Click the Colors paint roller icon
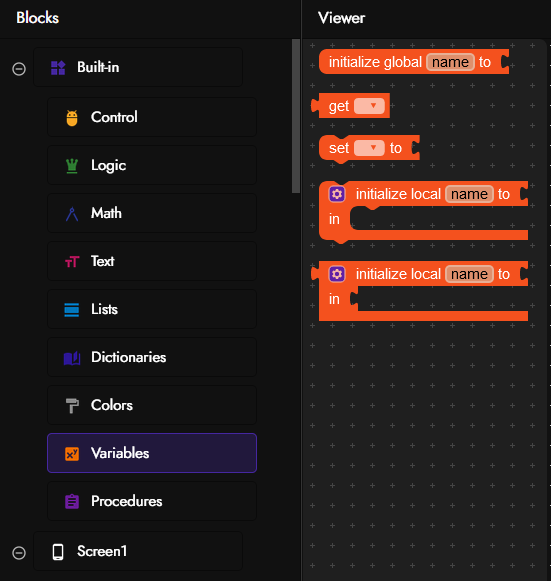This screenshot has width=551, height=581. (72, 406)
